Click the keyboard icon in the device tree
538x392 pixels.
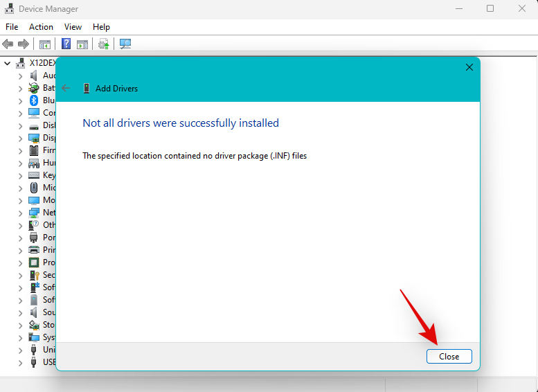click(x=34, y=175)
